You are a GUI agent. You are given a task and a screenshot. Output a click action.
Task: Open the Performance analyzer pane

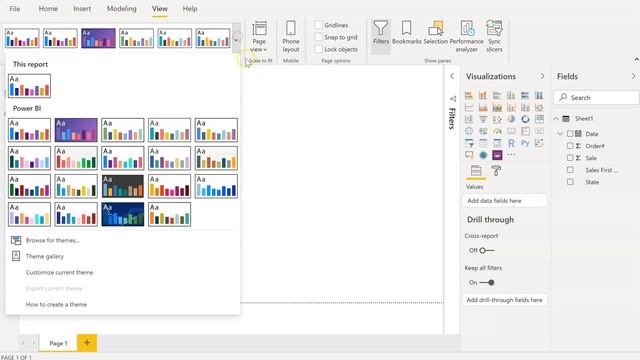coord(467,36)
